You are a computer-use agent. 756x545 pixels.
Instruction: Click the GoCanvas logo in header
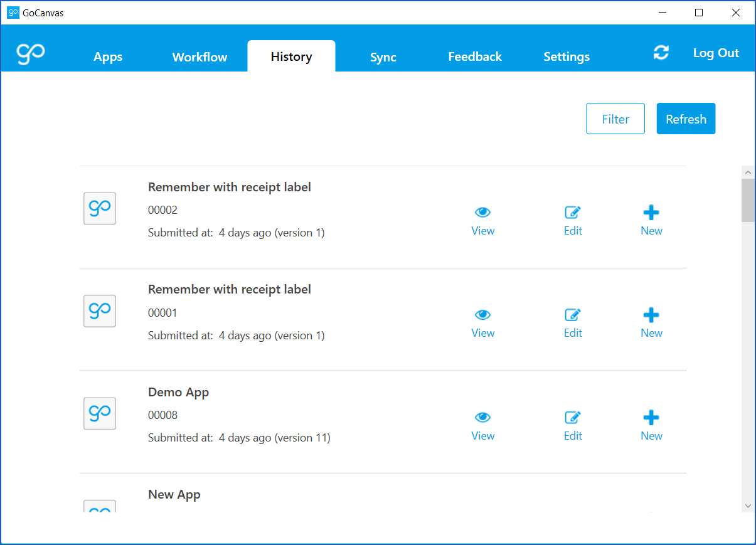pyautogui.click(x=31, y=54)
